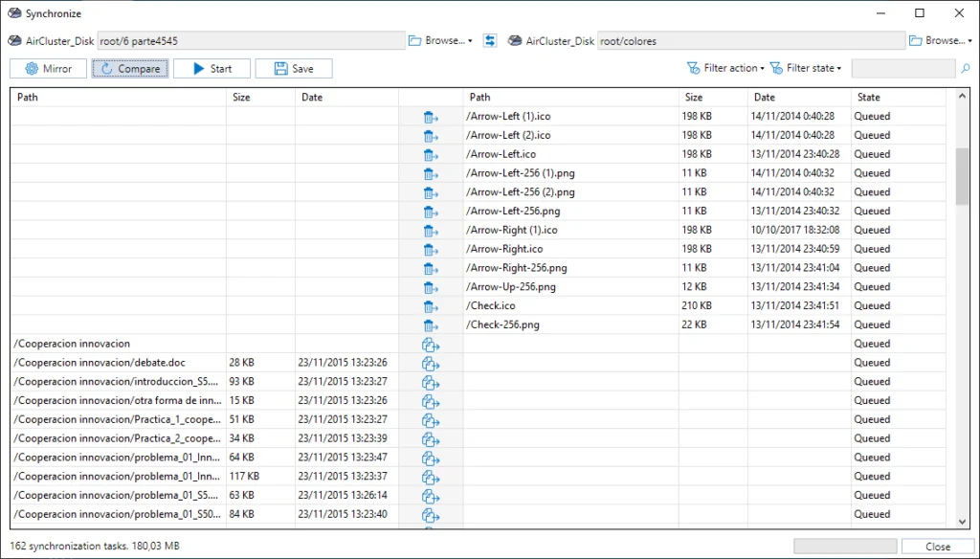Click copy action icon for debate.doc row
980x559 pixels.
(431, 363)
